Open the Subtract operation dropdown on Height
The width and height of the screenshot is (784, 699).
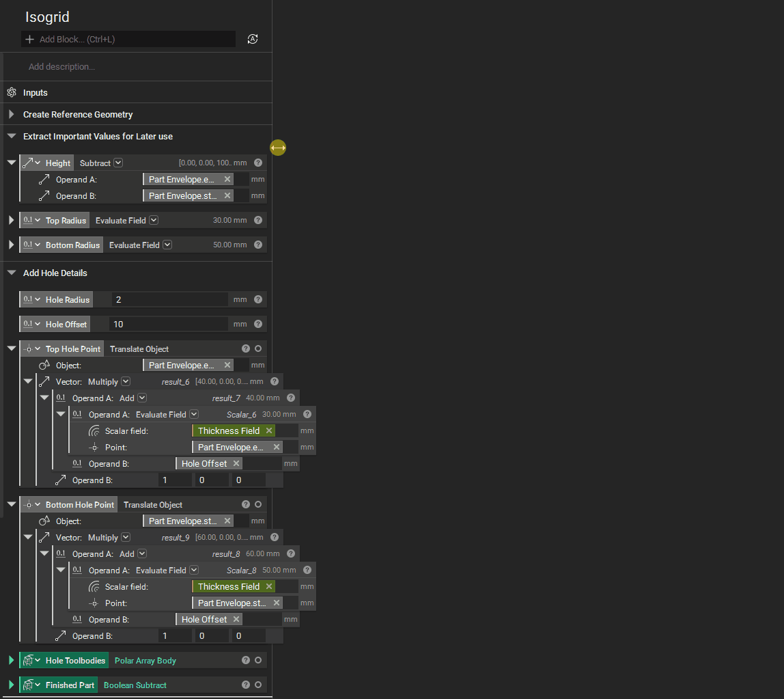click(x=118, y=163)
